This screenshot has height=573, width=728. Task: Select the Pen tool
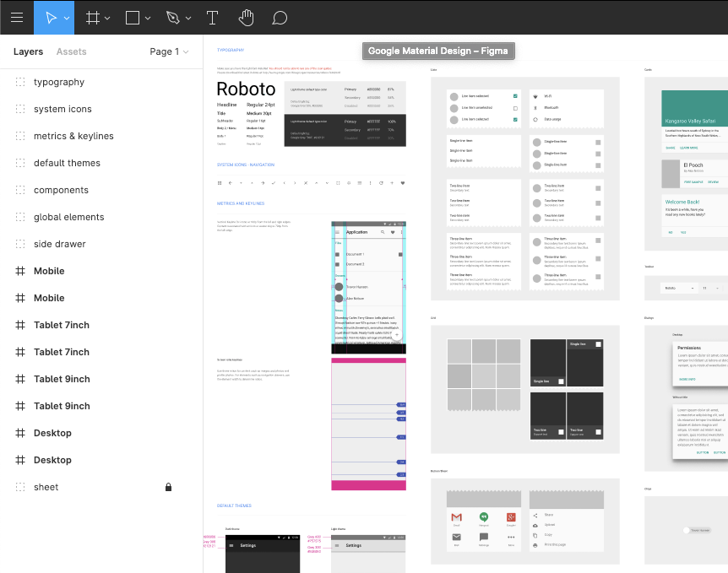(x=172, y=17)
